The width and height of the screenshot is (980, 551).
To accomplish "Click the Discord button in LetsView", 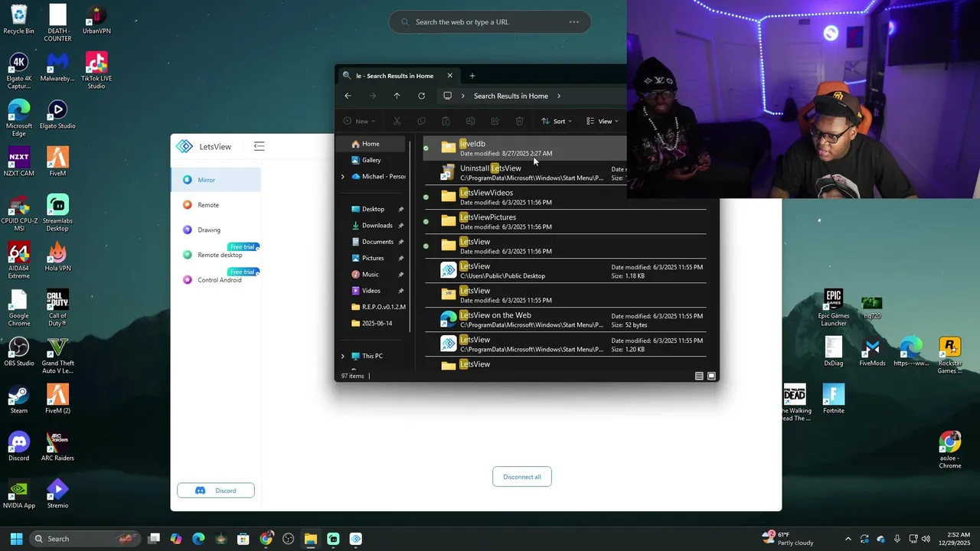I will coord(216,491).
